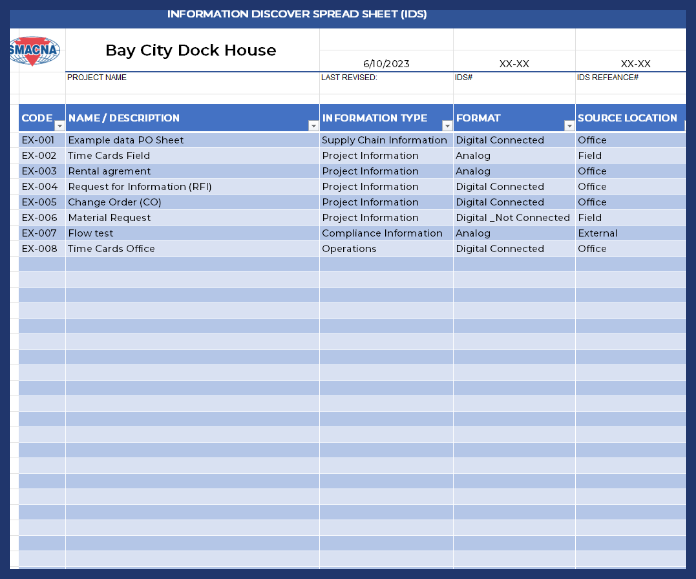This screenshot has height=579, width=696.
Task: Select cell EX-003
Action: coord(42,171)
